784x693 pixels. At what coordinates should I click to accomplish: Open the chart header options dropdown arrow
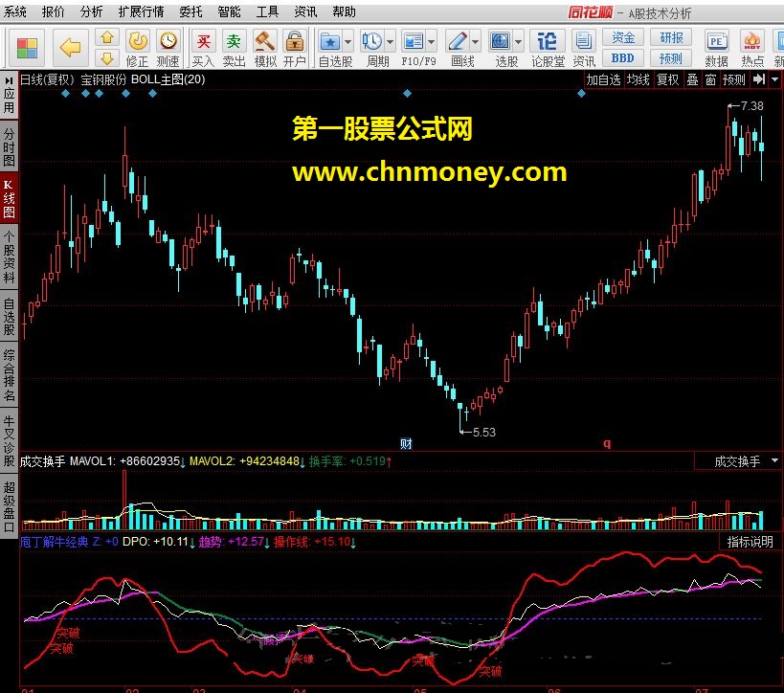point(774,79)
